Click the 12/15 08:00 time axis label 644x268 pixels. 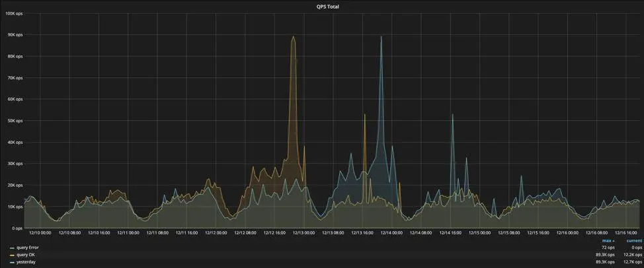(509, 233)
